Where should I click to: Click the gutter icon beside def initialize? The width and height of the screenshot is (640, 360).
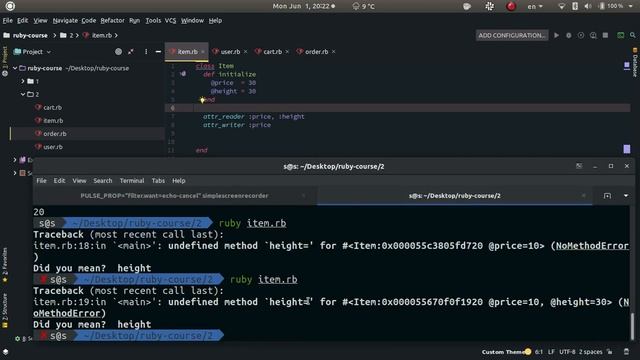click(x=183, y=74)
